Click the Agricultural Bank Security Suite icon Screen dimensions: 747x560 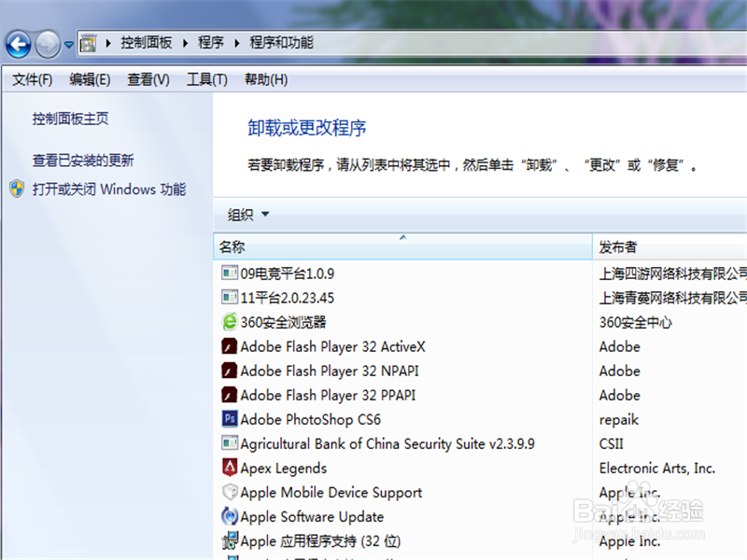coord(230,442)
